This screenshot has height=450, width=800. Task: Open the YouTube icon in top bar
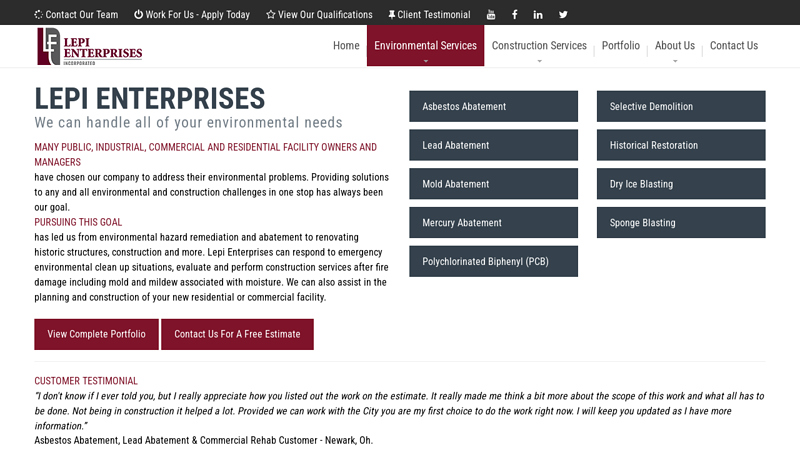click(x=491, y=15)
